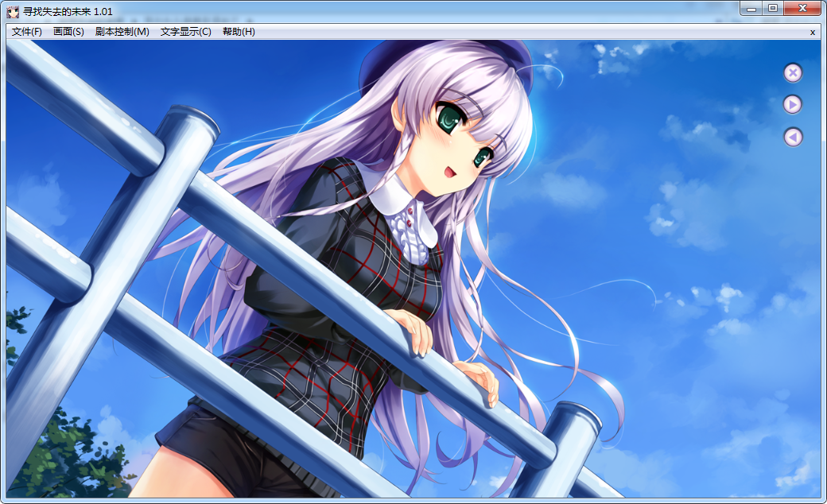Viewport: 827px width, 504px height.
Task: Maximize the 寻找失去的未来 window
Action: coord(773,9)
